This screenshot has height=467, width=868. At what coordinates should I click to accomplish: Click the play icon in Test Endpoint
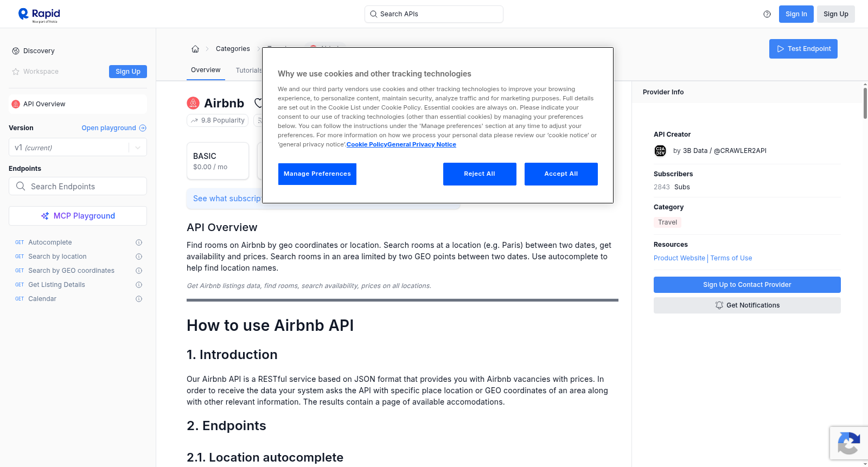coord(781,49)
